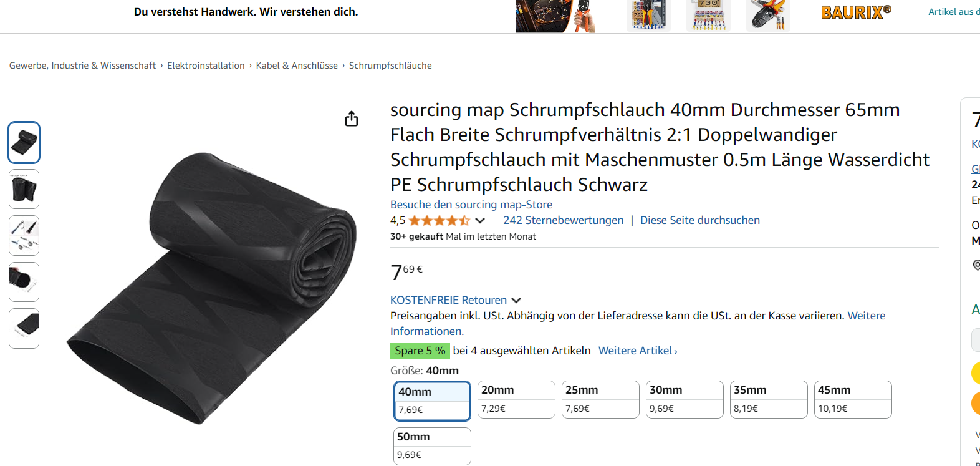980x466 pixels.
Task: Expand the KOSTENFREIE Retouren chevron
Action: [516, 301]
